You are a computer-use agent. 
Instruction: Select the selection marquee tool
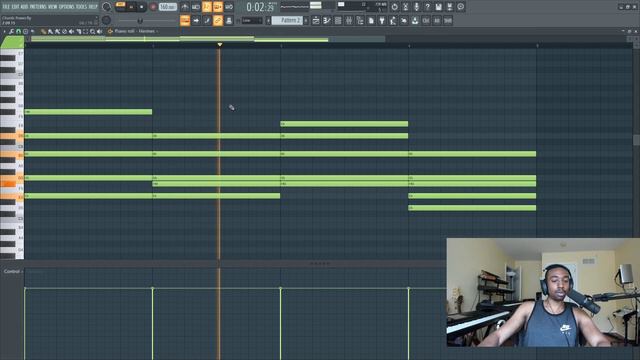[x=86, y=31]
